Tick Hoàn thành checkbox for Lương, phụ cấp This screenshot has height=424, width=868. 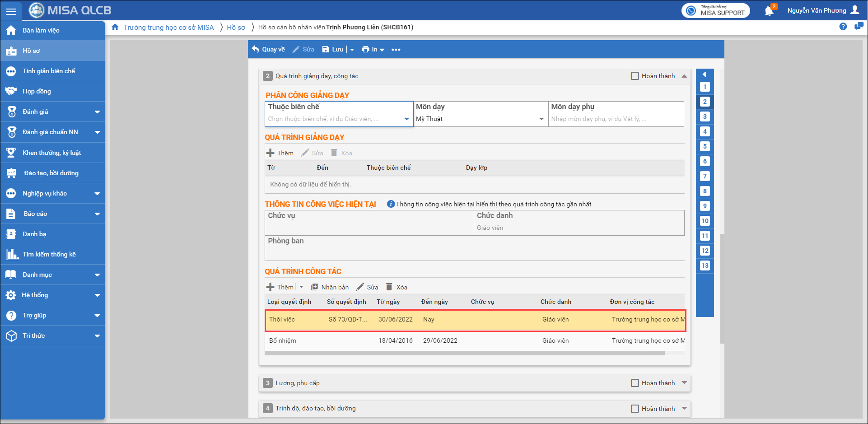pyautogui.click(x=635, y=383)
